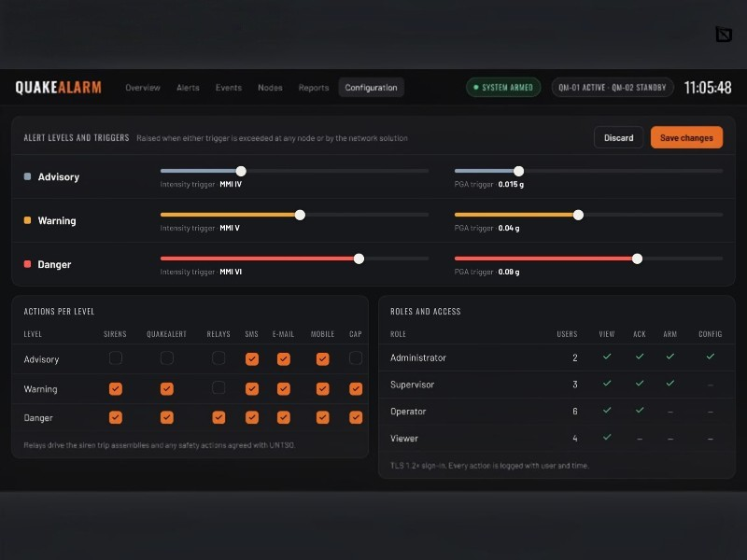The width and height of the screenshot is (747, 560).
Task: Open the Overview tab
Action: (143, 88)
